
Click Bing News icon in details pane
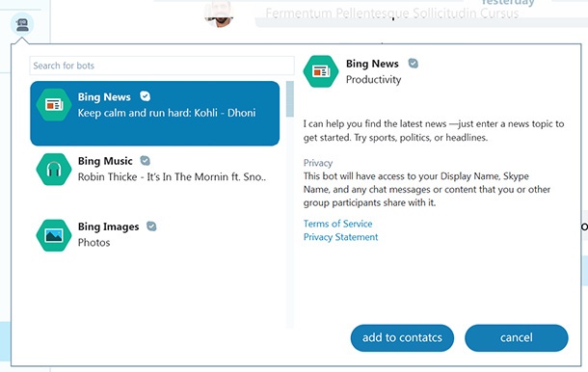pos(321,71)
